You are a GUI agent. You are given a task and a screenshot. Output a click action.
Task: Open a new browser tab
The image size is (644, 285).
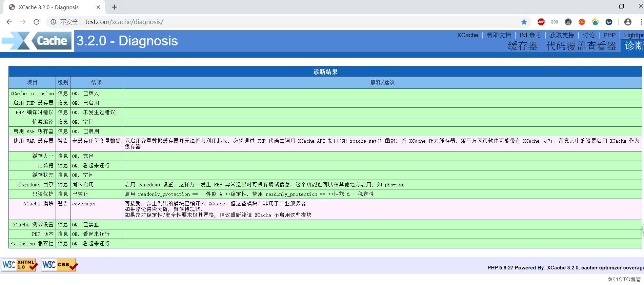point(114,7)
